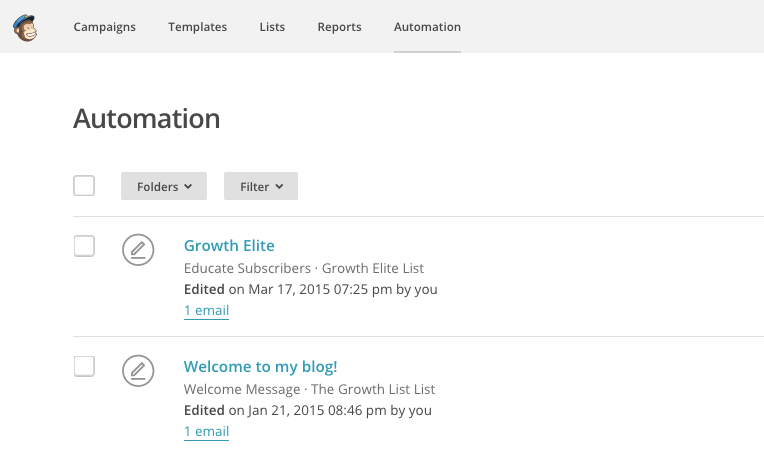This screenshot has height=455, width=764.
Task: Check the Growth Elite row checkbox
Action: [x=84, y=246]
